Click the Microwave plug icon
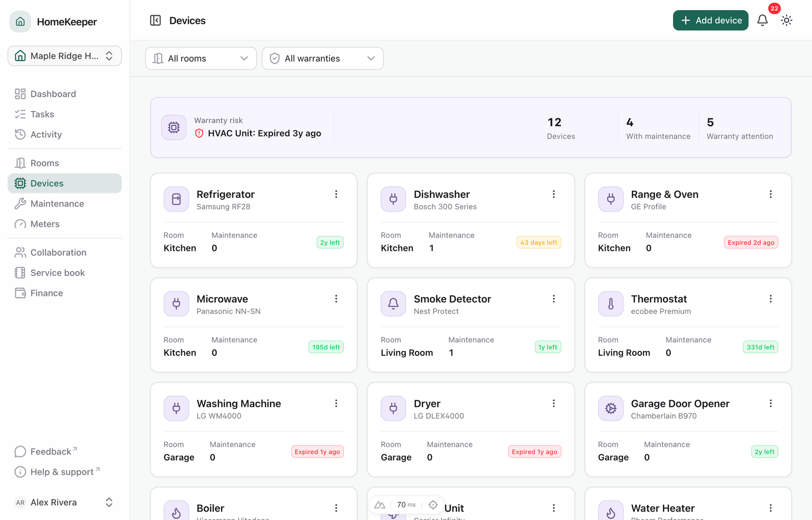 tap(177, 304)
